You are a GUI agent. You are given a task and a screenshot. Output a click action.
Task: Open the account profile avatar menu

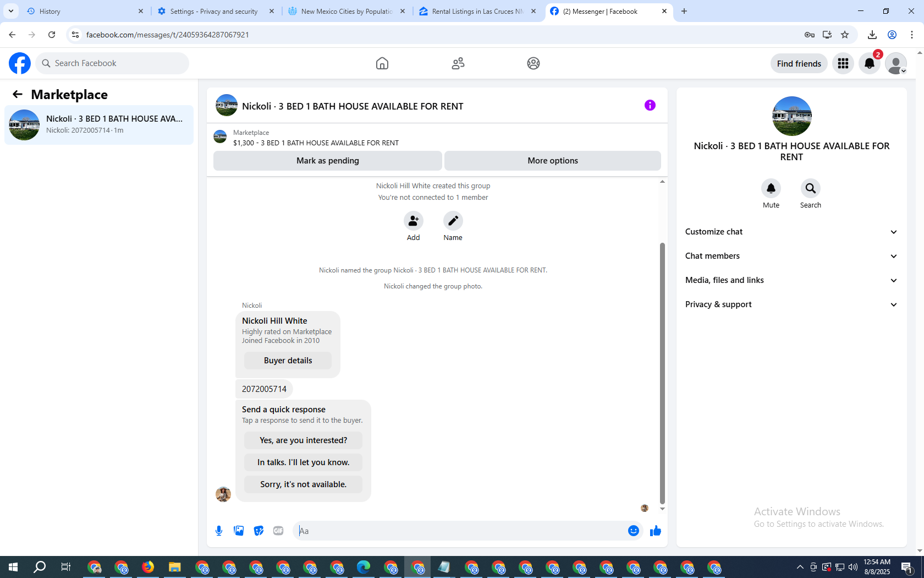click(896, 63)
